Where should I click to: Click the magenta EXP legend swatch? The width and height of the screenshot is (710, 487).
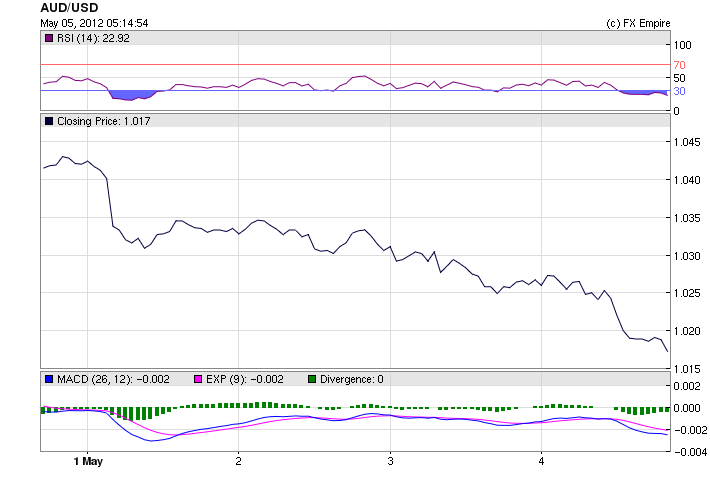198,379
